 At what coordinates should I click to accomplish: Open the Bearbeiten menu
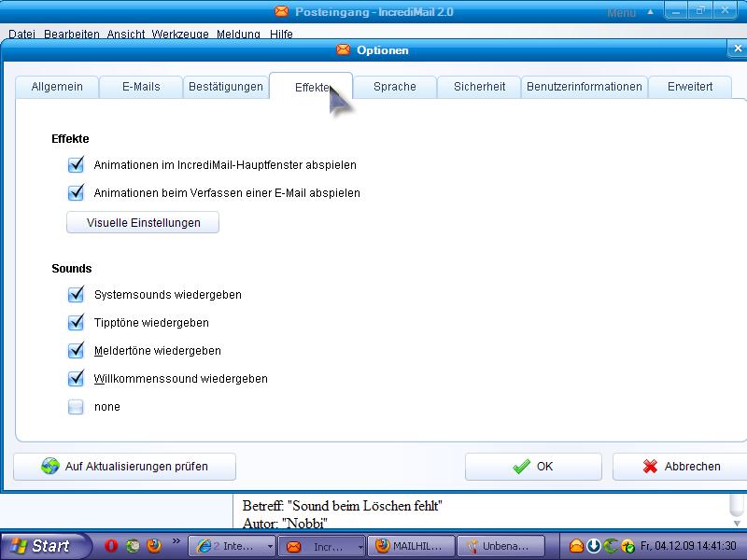[72, 35]
